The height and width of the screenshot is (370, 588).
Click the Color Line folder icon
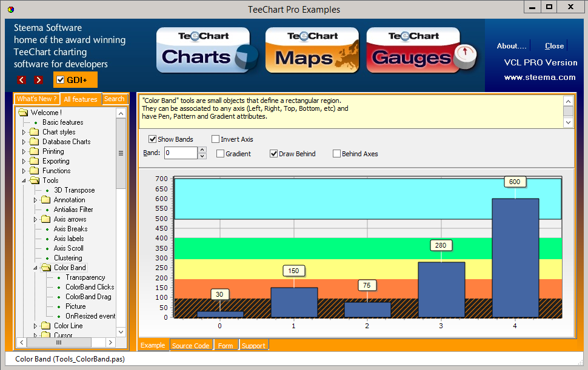[x=45, y=326]
